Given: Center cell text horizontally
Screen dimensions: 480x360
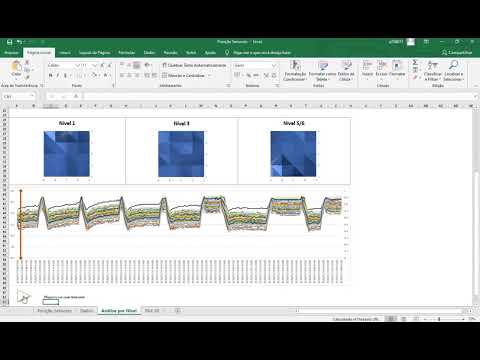Looking at the screenshot, I should (x=129, y=76).
